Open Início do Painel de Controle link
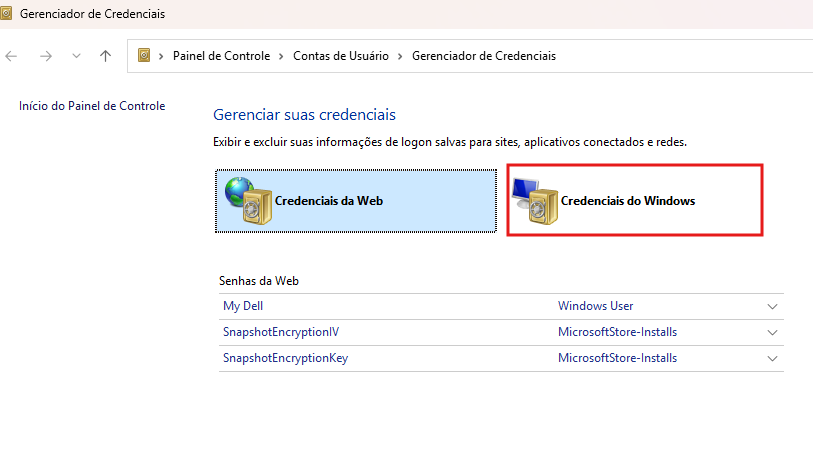 [x=92, y=106]
